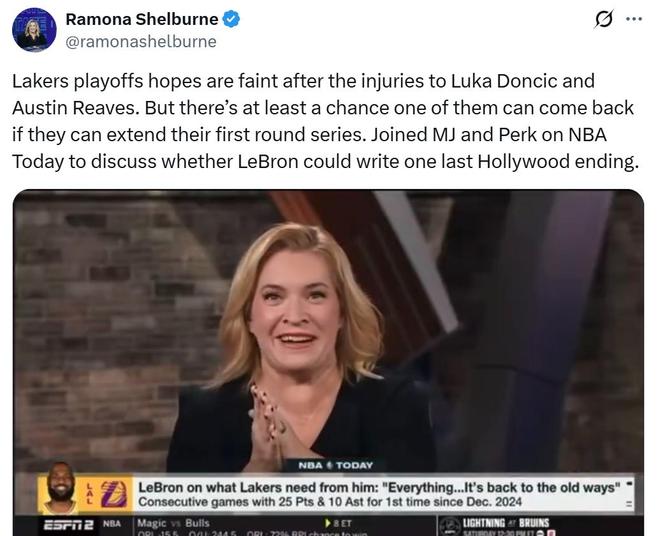Click the 8 ET game time marker

pos(339,523)
